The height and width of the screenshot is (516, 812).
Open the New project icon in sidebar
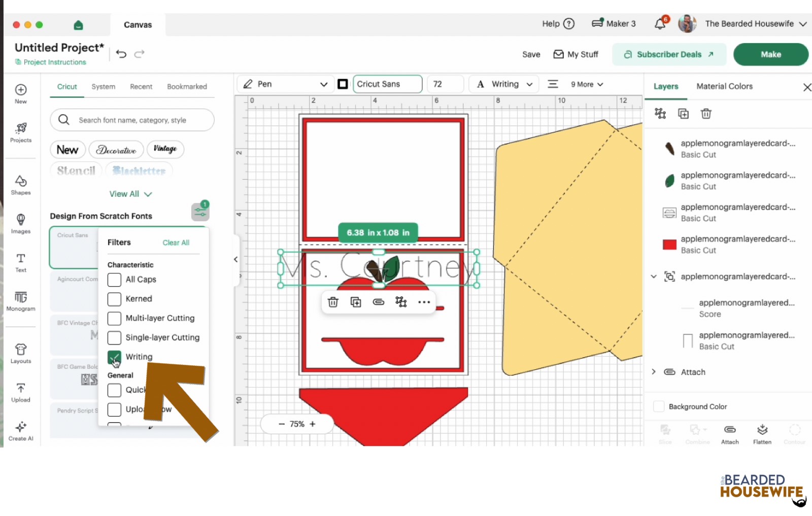(21, 93)
